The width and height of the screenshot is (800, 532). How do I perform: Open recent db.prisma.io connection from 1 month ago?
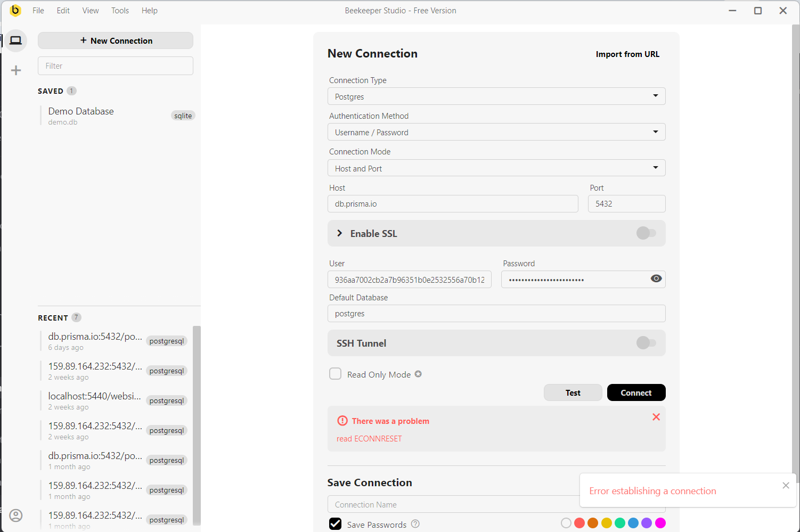(114, 461)
